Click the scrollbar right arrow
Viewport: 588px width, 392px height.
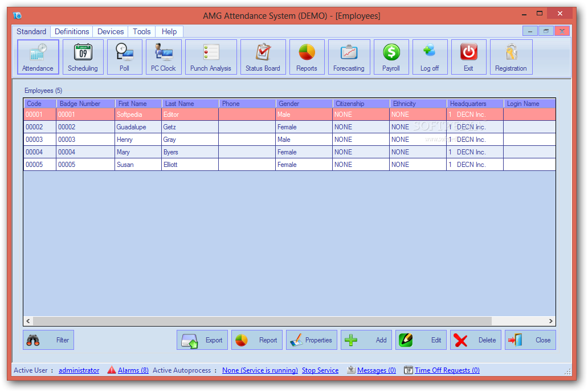coord(550,321)
